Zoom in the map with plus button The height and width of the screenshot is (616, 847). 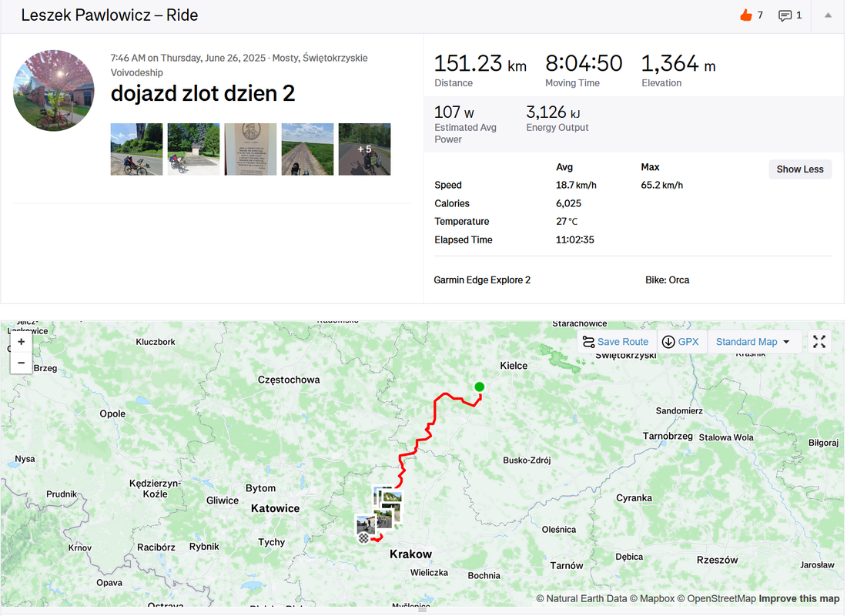(21, 342)
